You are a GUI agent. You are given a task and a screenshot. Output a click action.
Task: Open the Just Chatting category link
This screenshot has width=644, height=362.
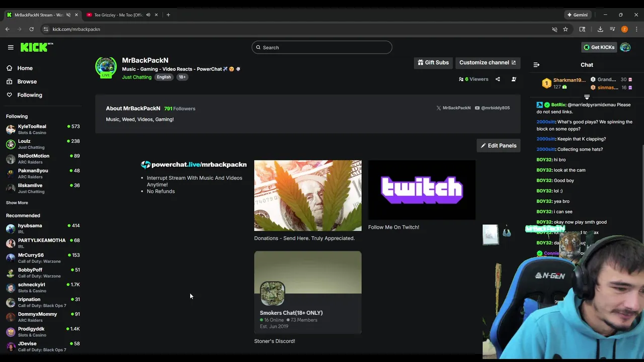coord(136,77)
